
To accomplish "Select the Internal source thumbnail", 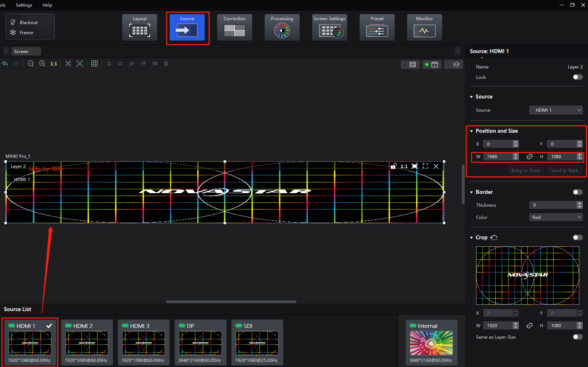I will (x=431, y=343).
